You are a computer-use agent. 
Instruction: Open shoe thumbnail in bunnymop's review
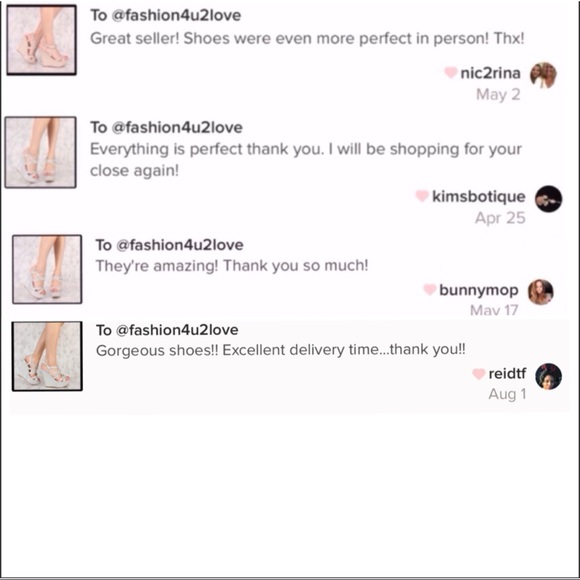[47, 269]
